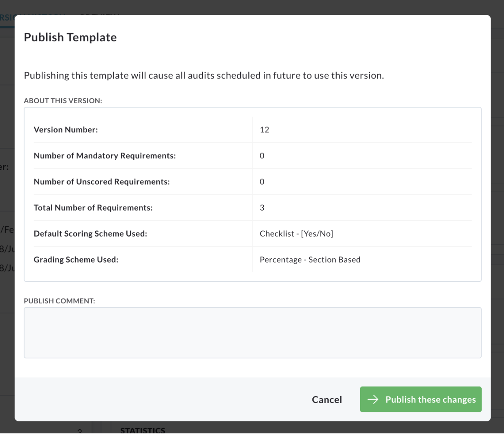Cancel the Publish Template dialog
Image resolution: width=504 pixels, height=435 pixels.
click(x=327, y=400)
